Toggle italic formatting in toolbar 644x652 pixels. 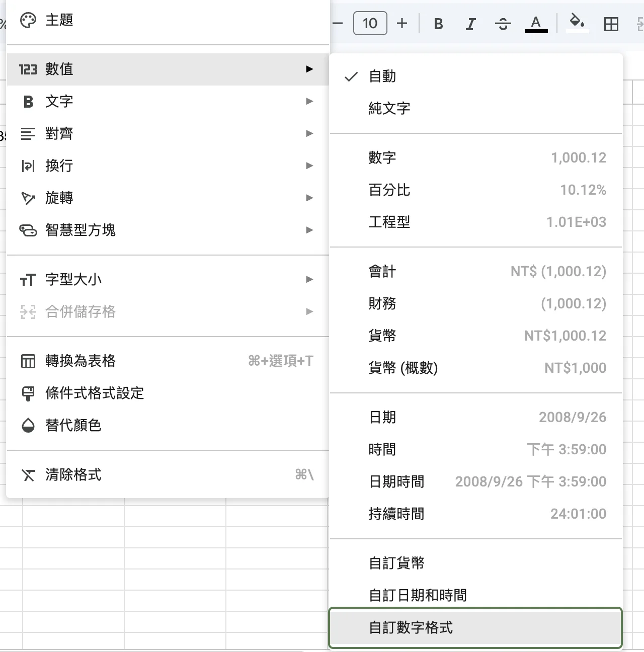point(470,24)
